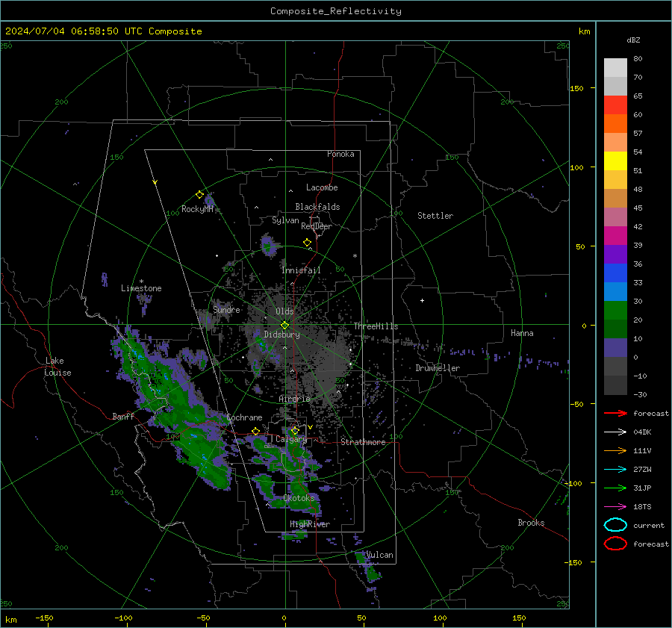Viewport: 672px width, 628px height.
Task: Choose the light blue 30-33 dBZ band
Action: [x=615, y=292]
